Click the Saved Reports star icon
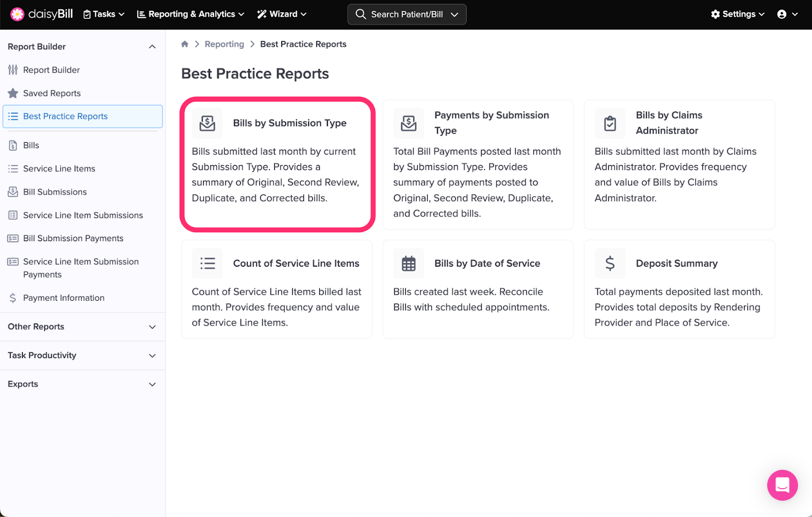The image size is (812, 517). click(13, 93)
